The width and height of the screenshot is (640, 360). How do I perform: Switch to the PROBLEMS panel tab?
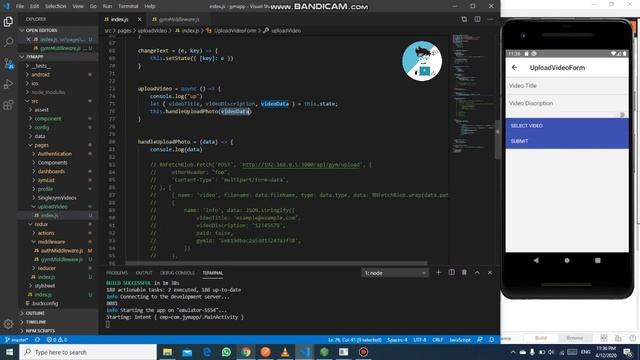[x=117, y=273]
